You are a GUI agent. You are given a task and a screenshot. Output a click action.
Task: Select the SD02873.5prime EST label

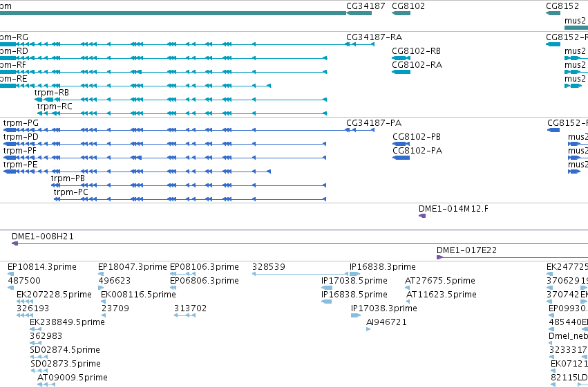click(66, 364)
